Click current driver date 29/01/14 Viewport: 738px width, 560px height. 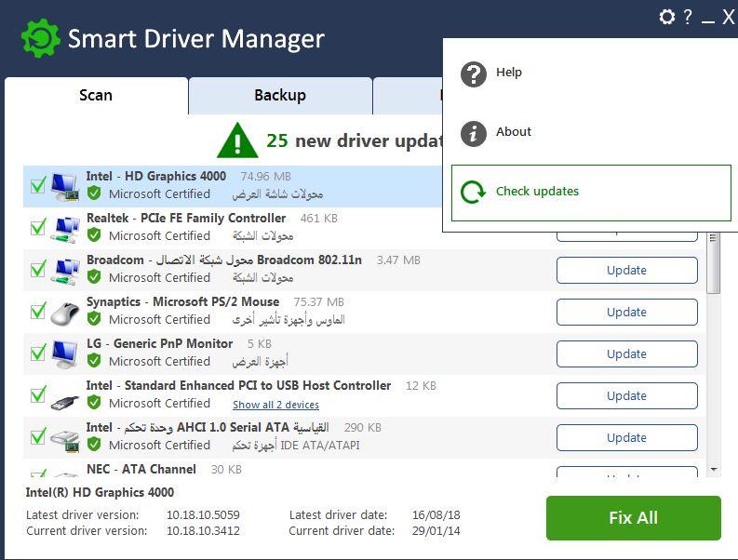coord(436,531)
